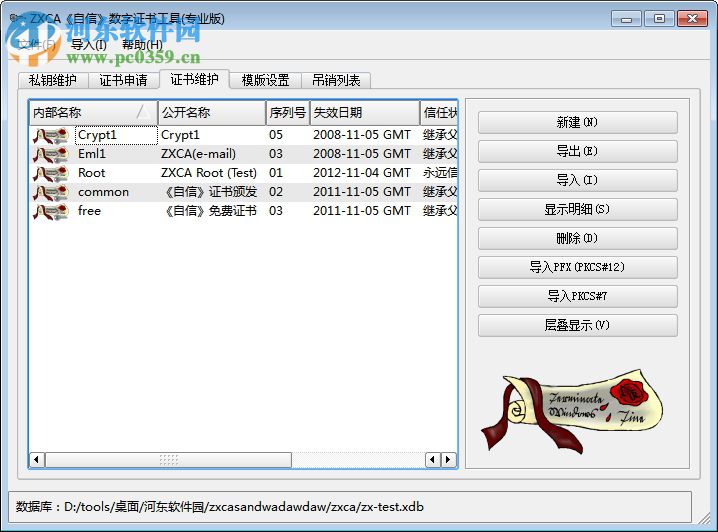Click the 《自信》免费证书 public name cell

[210, 212]
